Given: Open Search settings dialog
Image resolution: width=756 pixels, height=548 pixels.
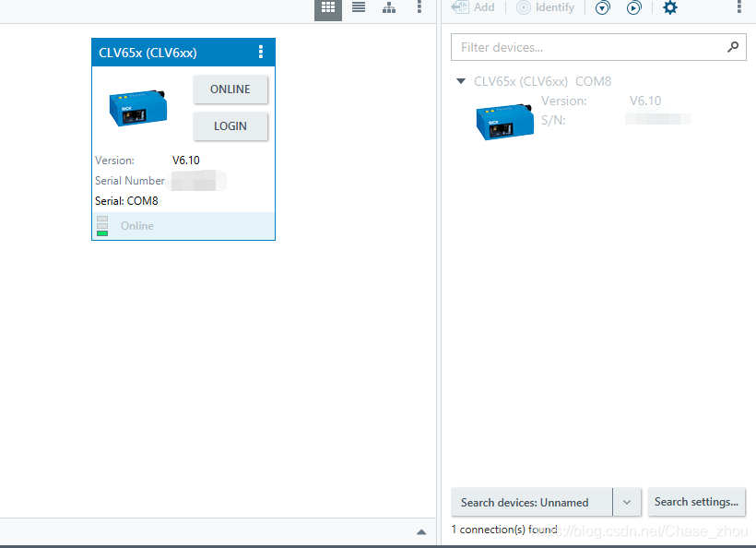Looking at the screenshot, I should 696,502.
